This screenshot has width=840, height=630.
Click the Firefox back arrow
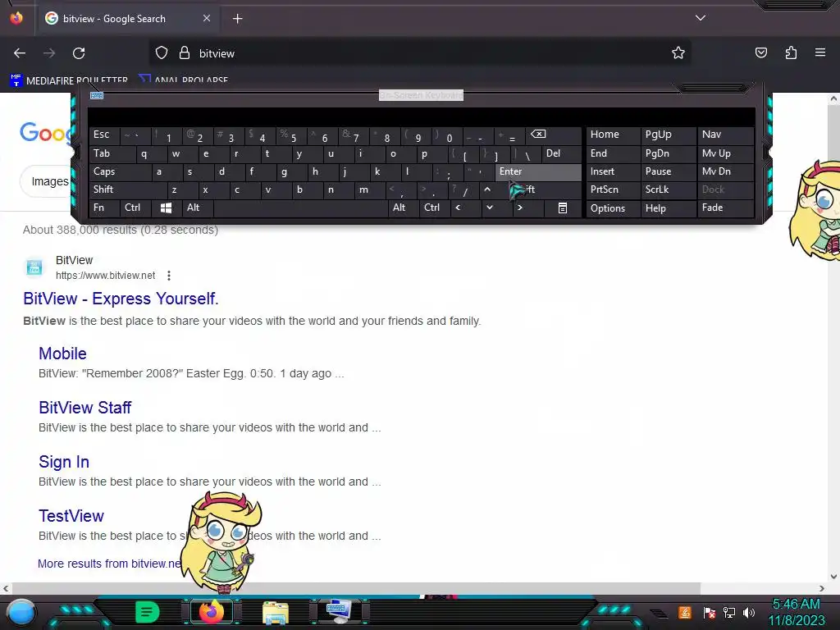[20, 53]
